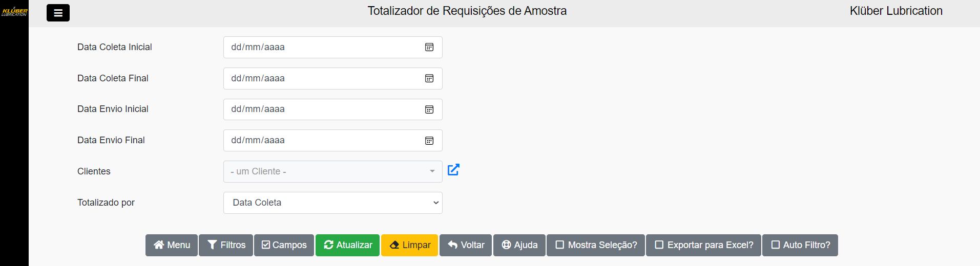Open Ajuda help
The image size is (980, 266).
(519, 245)
